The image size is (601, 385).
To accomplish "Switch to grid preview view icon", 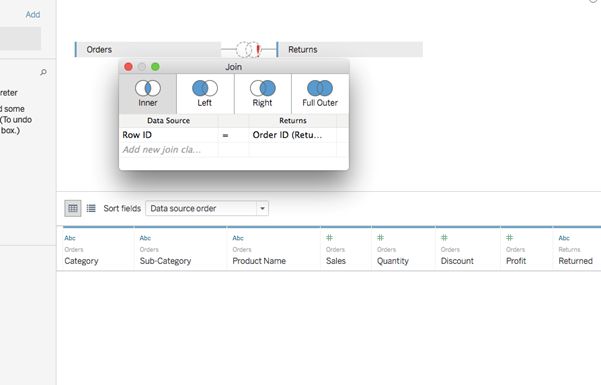I will tap(73, 208).
